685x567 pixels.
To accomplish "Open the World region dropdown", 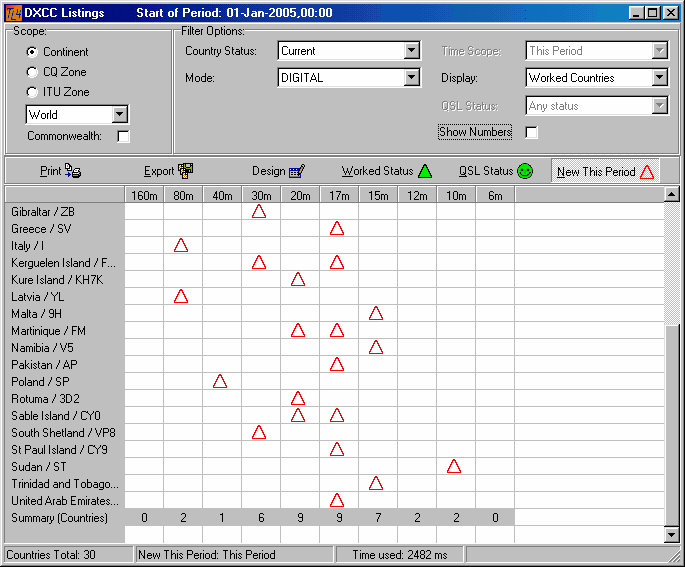I will (119, 115).
